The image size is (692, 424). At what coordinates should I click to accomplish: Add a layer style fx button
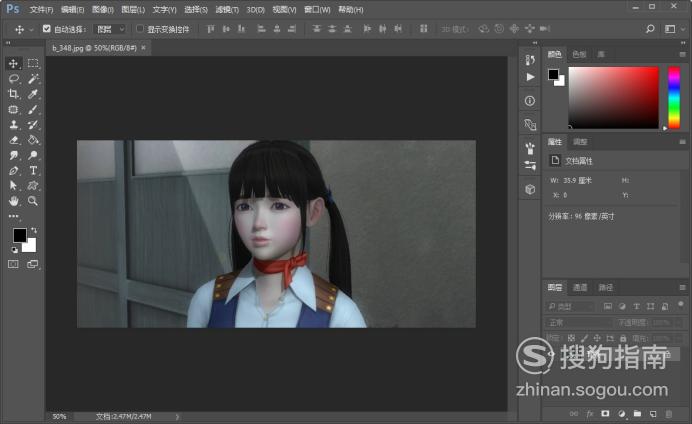coord(590,413)
